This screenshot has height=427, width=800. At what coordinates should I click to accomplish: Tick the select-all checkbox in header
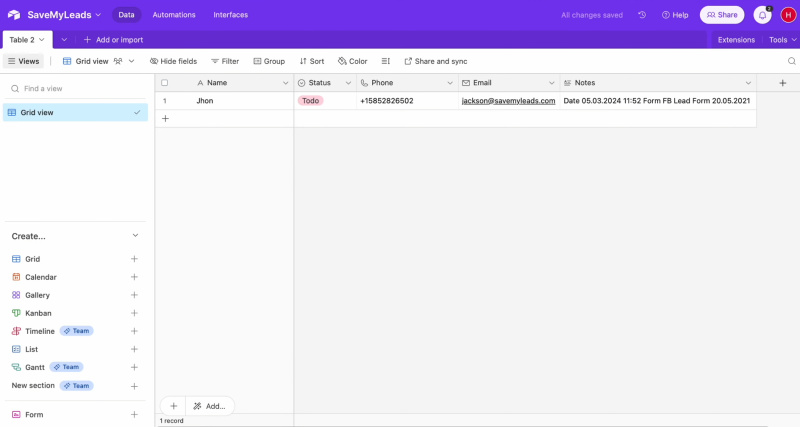pos(164,83)
